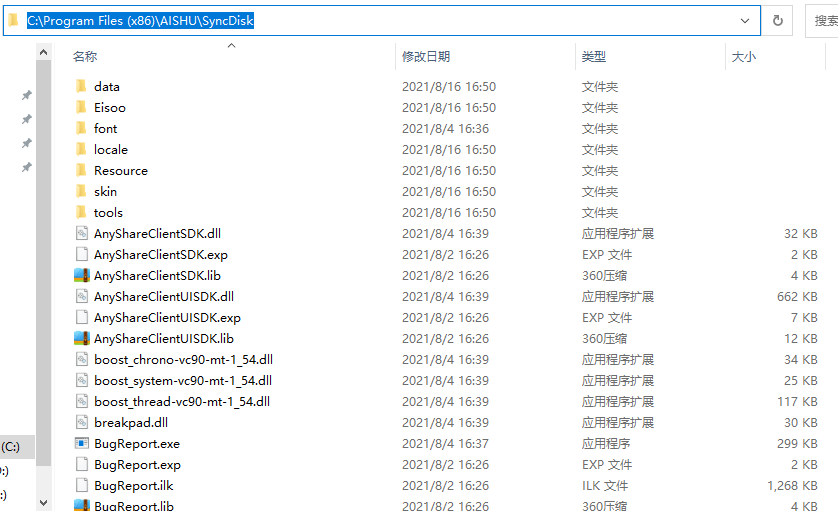Select the skin folder icon
Screen dimensions: 838x523
(81, 191)
